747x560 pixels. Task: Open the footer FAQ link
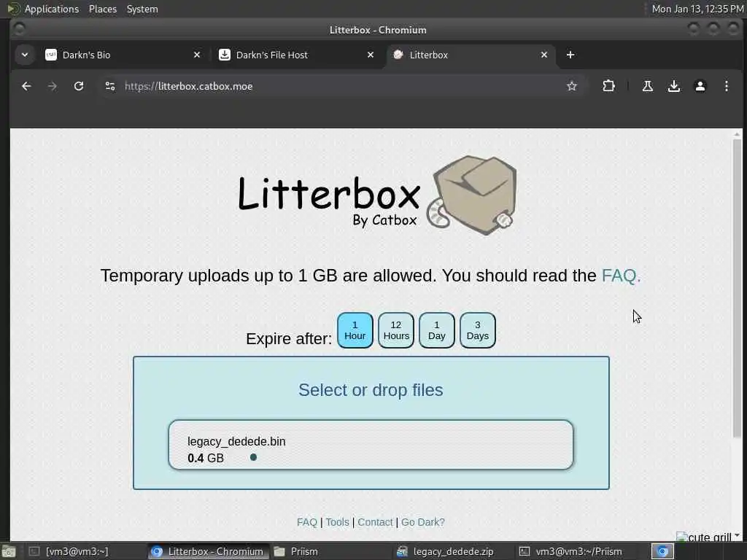point(307,522)
